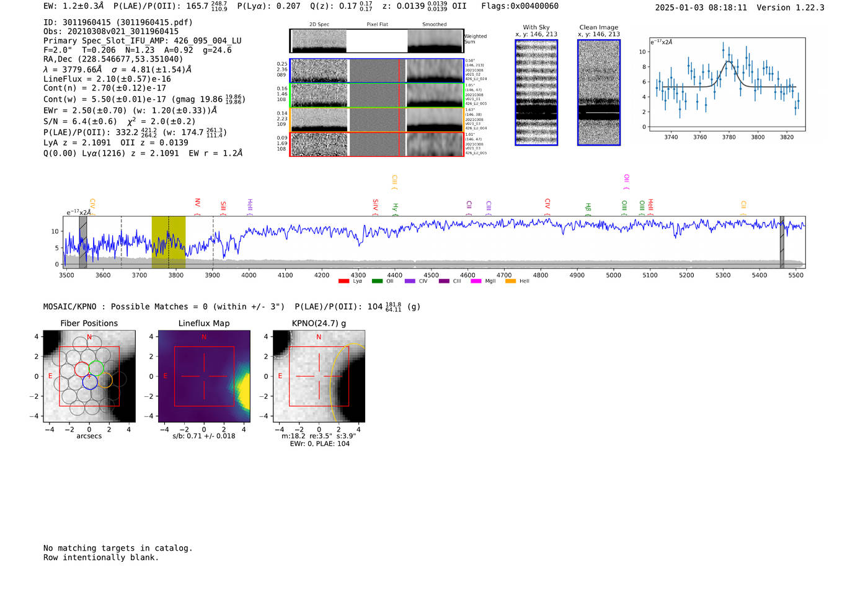Click the 'EWr: 0, PLAE: 104' caption
The height and width of the screenshot is (591, 868).
pyautogui.click(x=319, y=443)
